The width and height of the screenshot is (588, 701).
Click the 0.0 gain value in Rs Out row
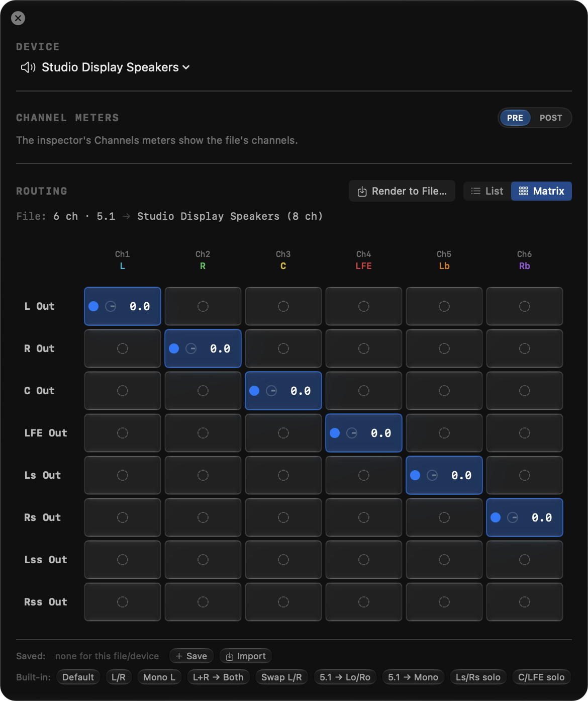point(542,517)
